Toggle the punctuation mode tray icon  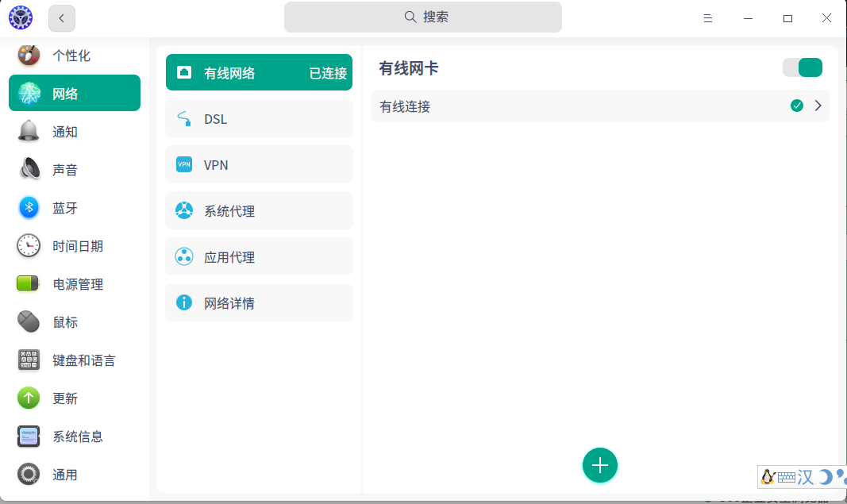coord(841,476)
